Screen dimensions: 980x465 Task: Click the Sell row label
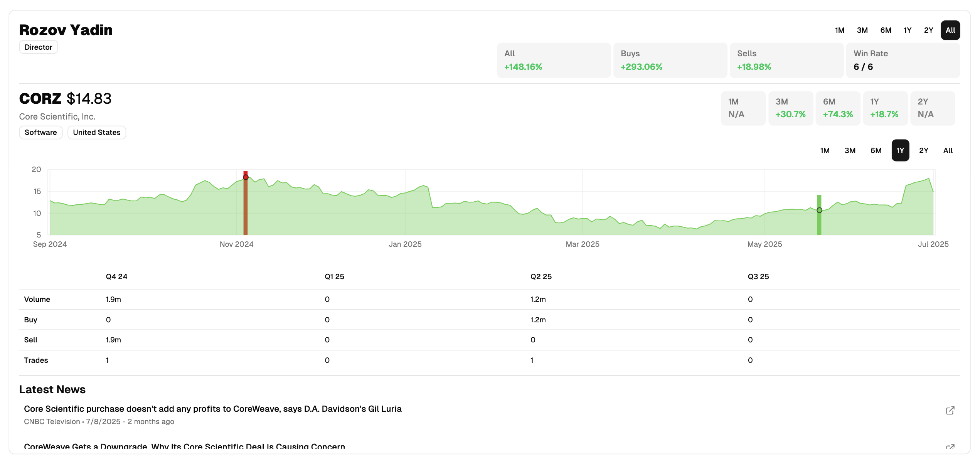(30, 340)
